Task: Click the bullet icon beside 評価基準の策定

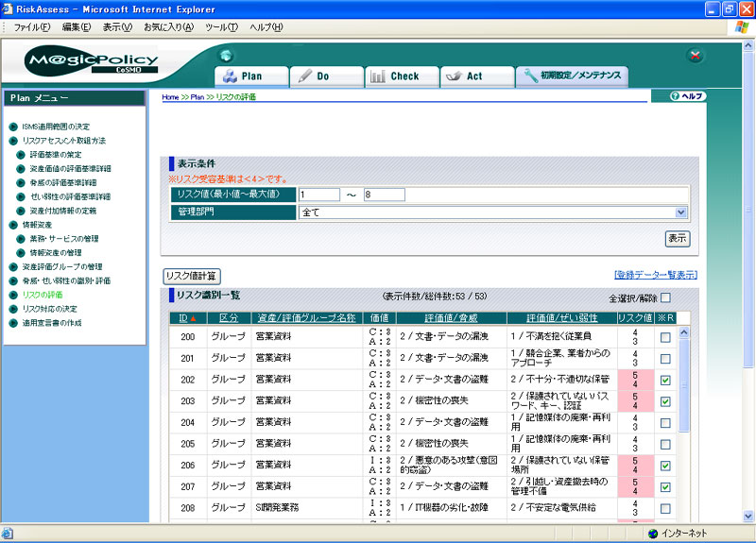Action: 21,155
